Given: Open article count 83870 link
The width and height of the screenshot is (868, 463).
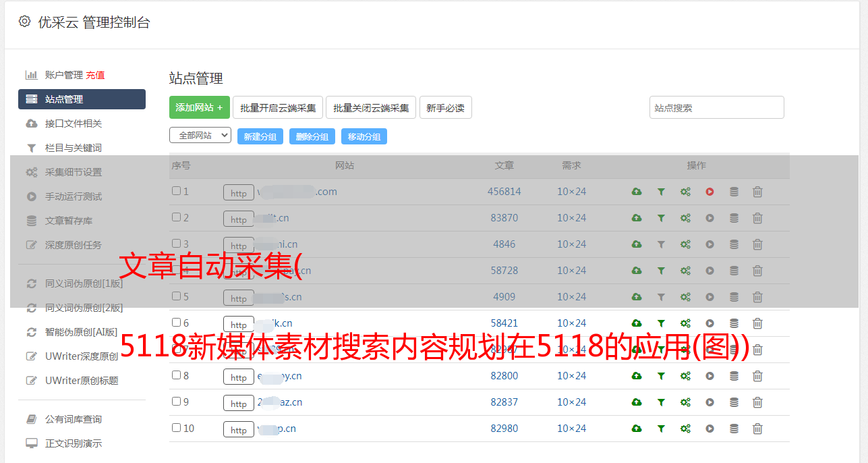Looking at the screenshot, I should point(504,218).
